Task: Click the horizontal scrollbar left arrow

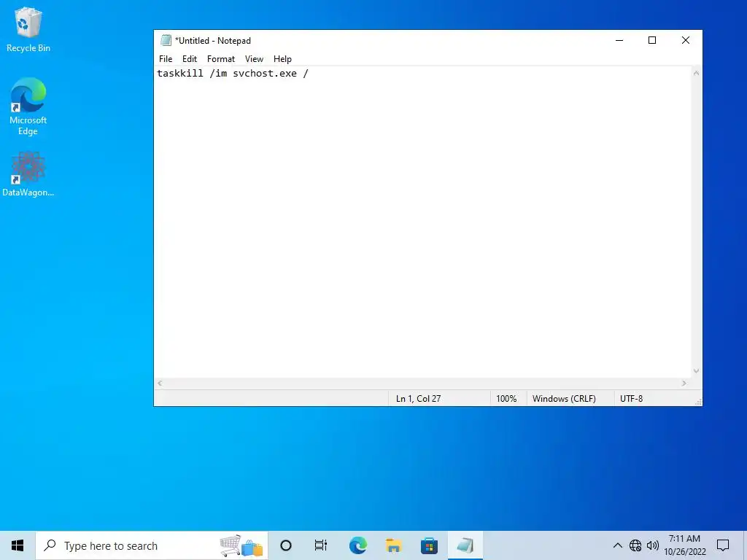Action: [160, 384]
